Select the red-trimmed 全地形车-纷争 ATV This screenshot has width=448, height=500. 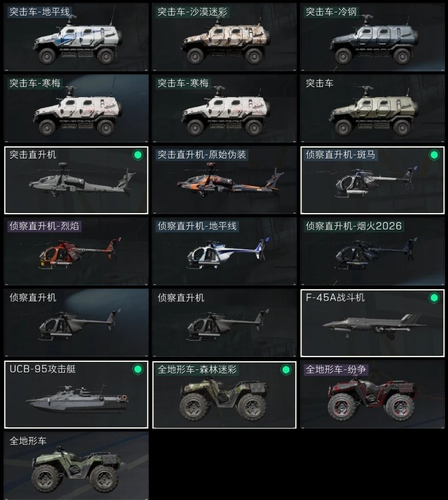[x=372, y=395]
